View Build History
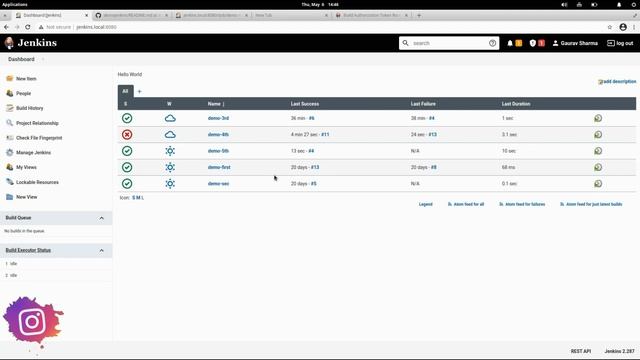 (x=29, y=108)
